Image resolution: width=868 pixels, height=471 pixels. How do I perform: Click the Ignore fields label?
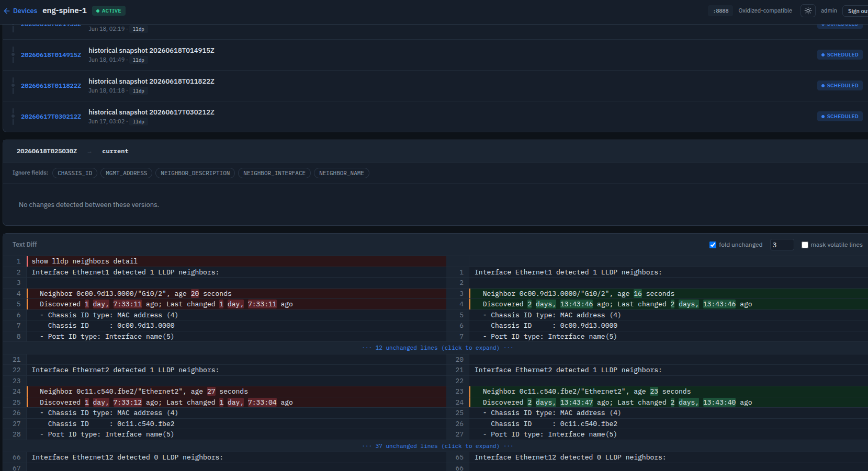click(30, 173)
